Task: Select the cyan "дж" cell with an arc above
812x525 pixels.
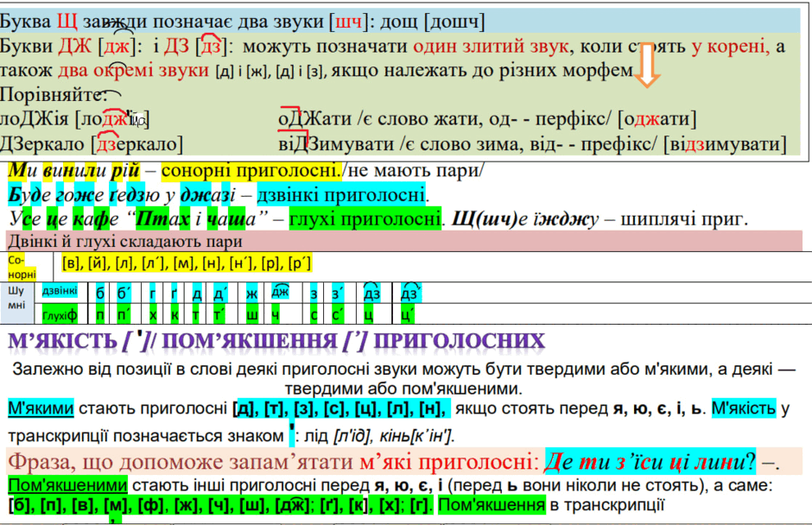Action: 280,293
